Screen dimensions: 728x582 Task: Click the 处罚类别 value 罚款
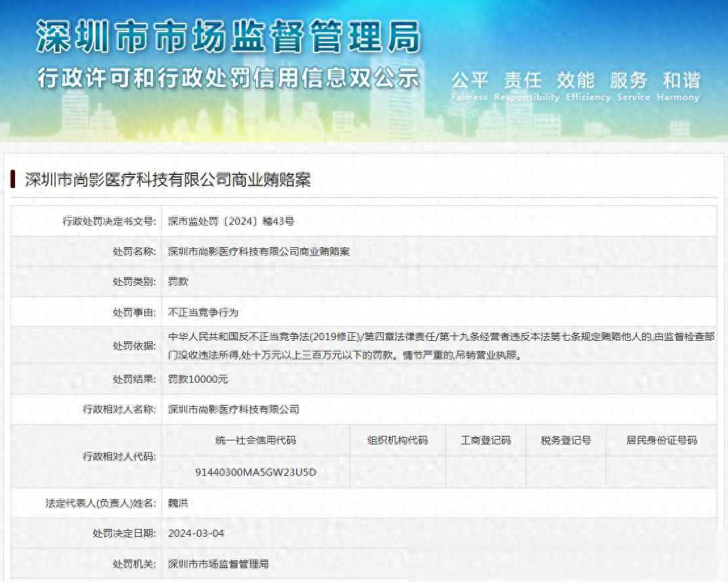tap(178, 281)
